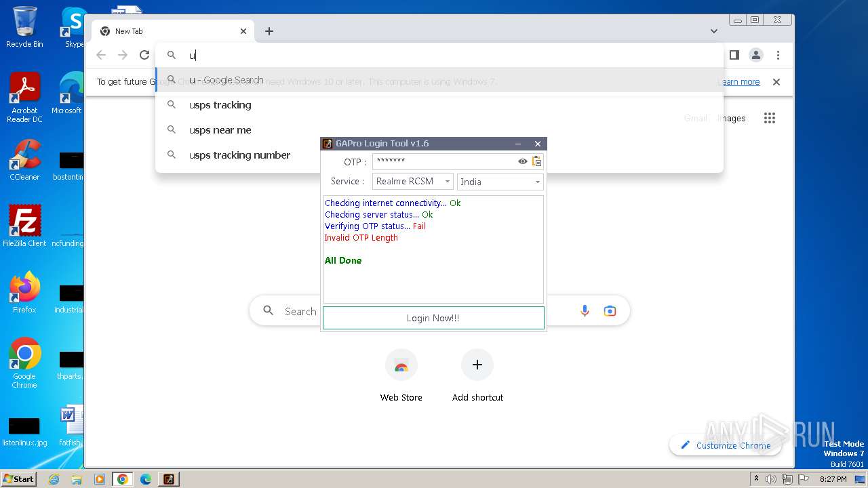
Task: Open the CCleaner desktop icon
Action: (24, 160)
